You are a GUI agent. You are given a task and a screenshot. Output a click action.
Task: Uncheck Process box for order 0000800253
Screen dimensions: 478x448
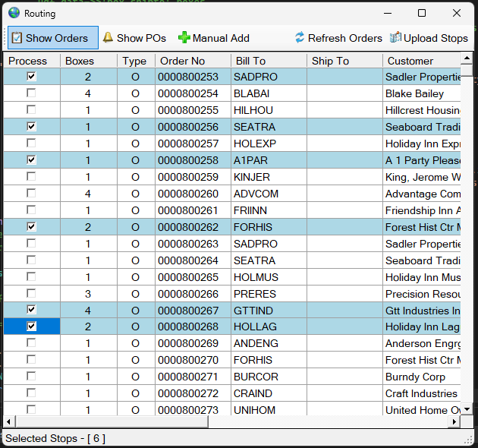31,77
